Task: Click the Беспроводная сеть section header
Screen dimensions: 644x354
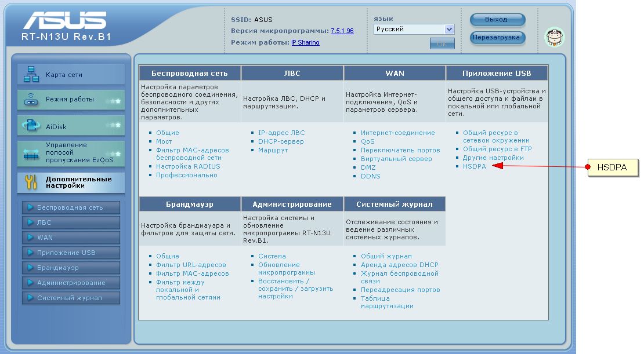Action: tap(189, 74)
